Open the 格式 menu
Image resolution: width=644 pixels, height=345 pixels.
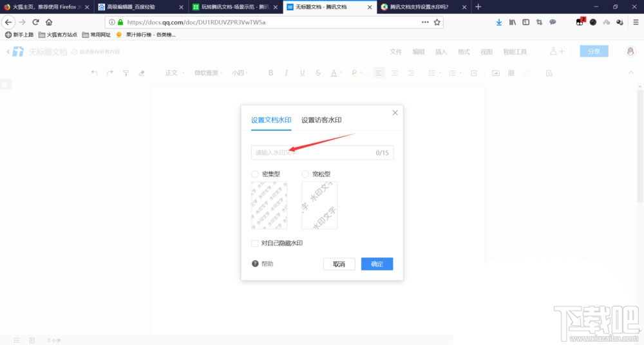pos(464,51)
